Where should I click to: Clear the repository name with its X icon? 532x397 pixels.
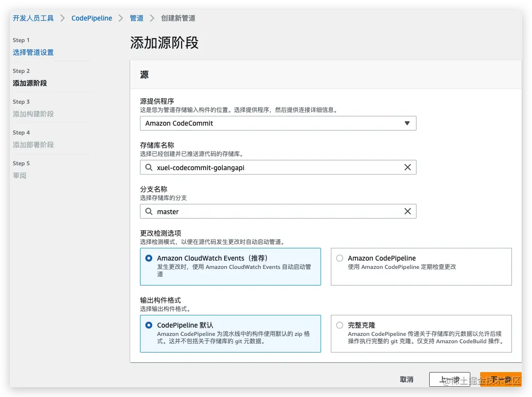click(x=408, y=168)
